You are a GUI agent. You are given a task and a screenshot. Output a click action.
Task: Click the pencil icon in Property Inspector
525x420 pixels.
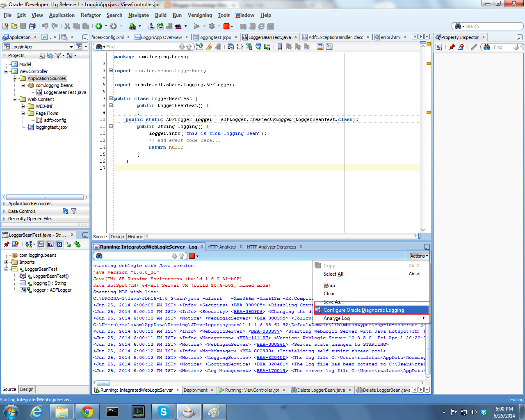click(x=474, y=47)
